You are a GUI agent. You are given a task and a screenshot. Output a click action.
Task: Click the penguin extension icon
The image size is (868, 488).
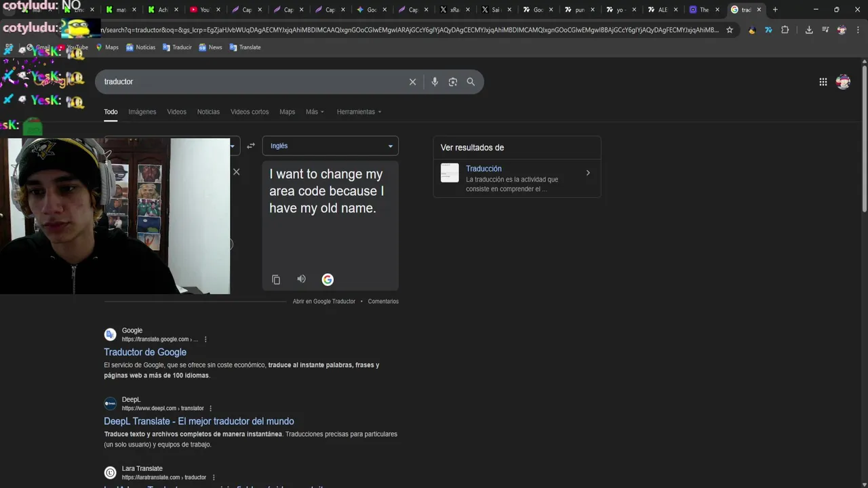pos(752,30)
